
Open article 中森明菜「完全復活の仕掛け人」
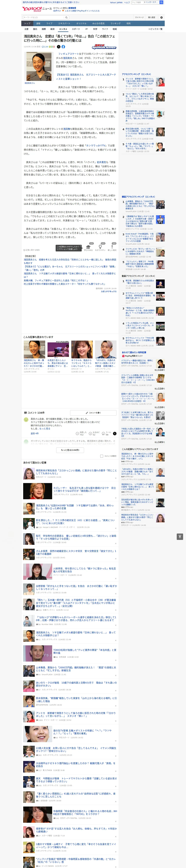click(85, 813)
